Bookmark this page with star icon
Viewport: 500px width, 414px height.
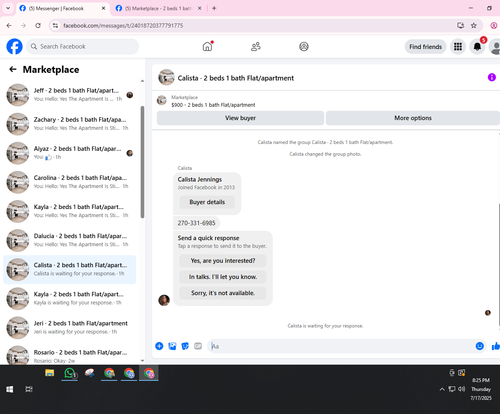[x=474, y=26]
